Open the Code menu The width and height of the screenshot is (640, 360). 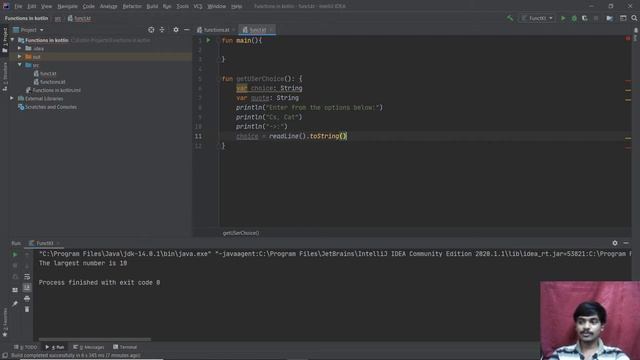point(89,6)
